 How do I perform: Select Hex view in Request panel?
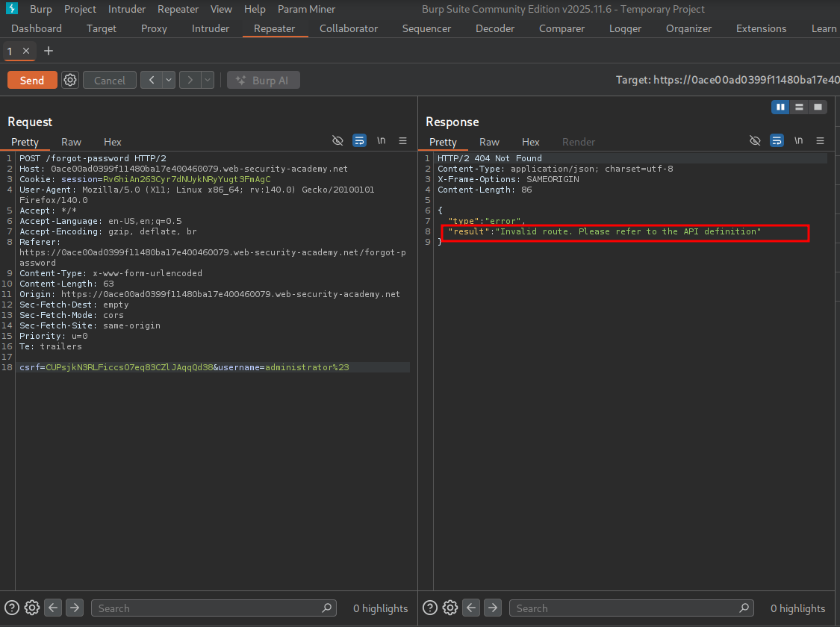pyautogui.click(x=113, y=142)
